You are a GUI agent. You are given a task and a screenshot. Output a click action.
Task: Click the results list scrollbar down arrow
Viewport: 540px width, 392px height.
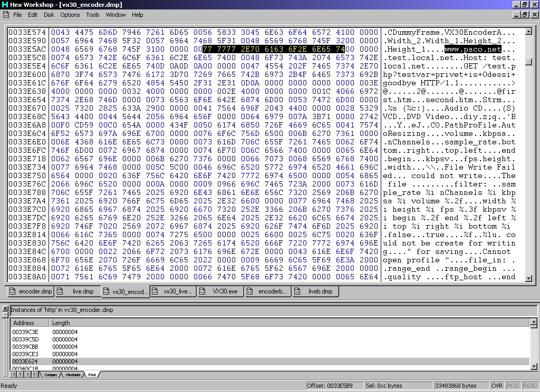click(x=534, y=366)
